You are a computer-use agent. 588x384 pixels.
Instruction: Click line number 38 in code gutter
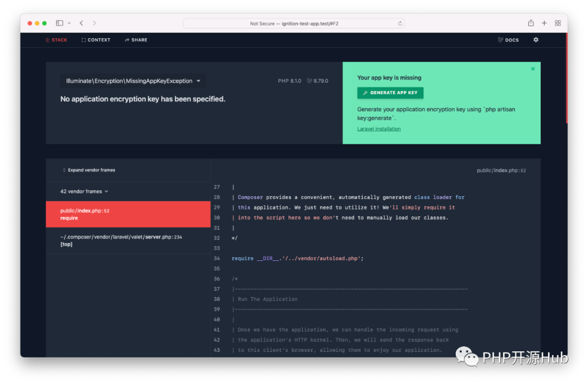217,299
